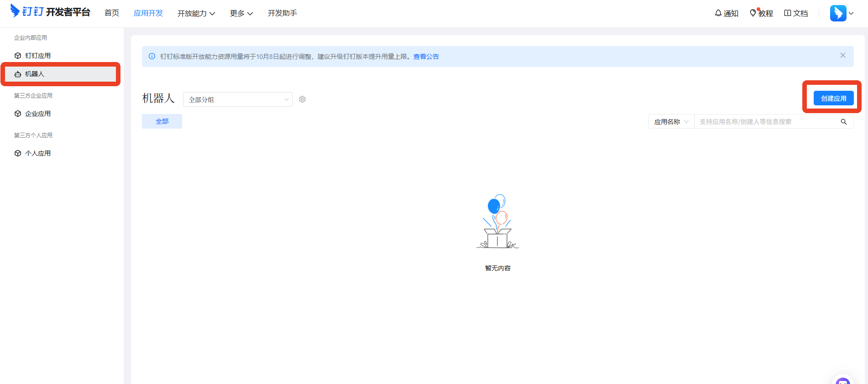This screenshot has width=868, height=384.
Task: Click the user avatar icon
Action: point(838,13)
